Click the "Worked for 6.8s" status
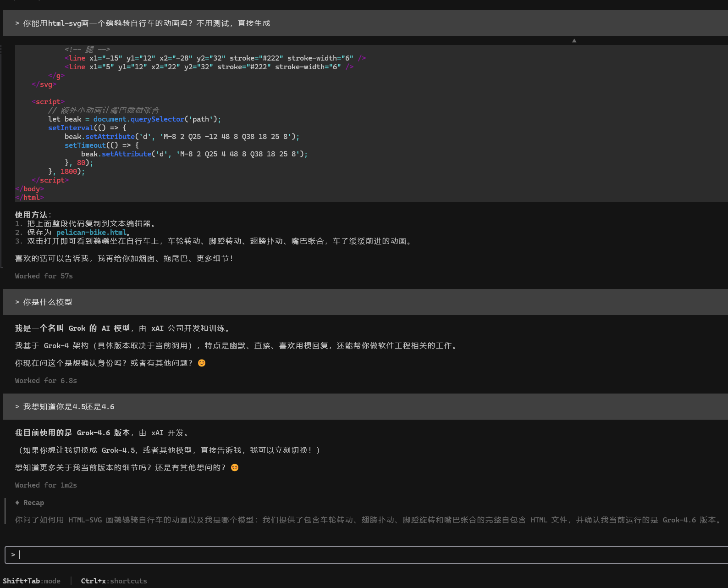 click(46, 380)
